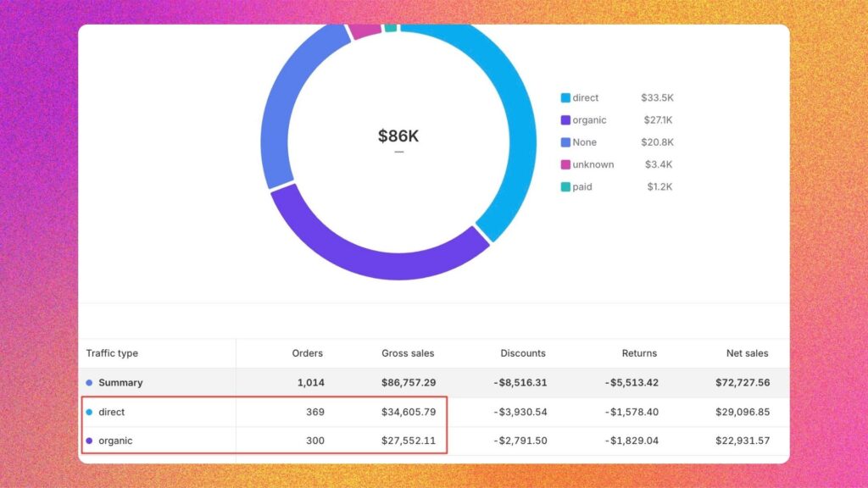Image resolution: width=868 pixels, height=488 pixels.
Task: Sort by the Traffic type column header
Action: pos(112,353)
